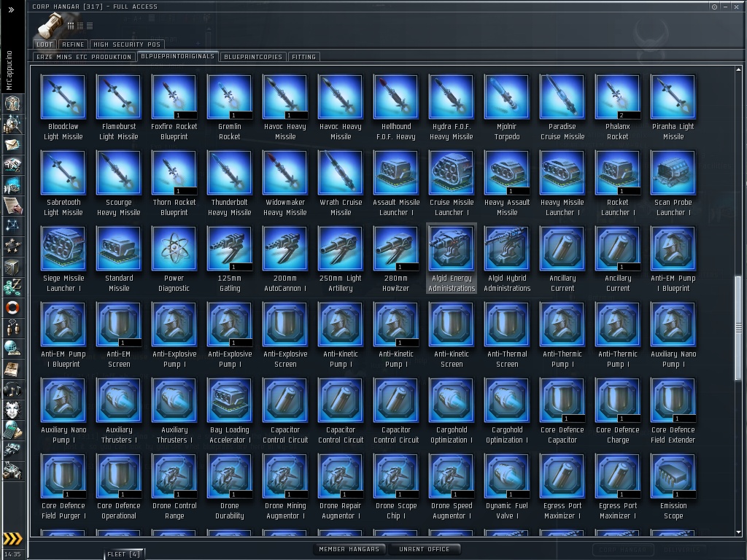
Task: Switch hangar view to list mode
Action: tap(90, 26)
